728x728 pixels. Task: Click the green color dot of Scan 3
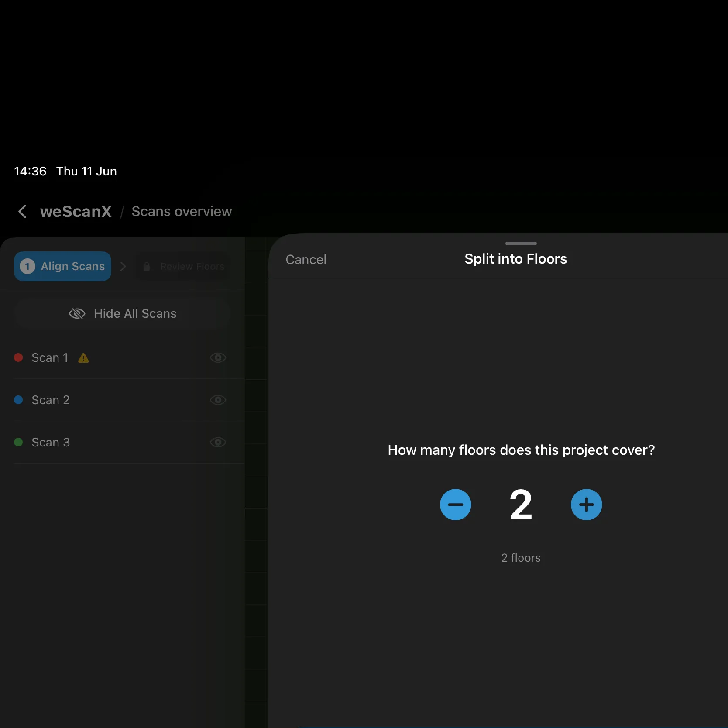pos(18,443)
